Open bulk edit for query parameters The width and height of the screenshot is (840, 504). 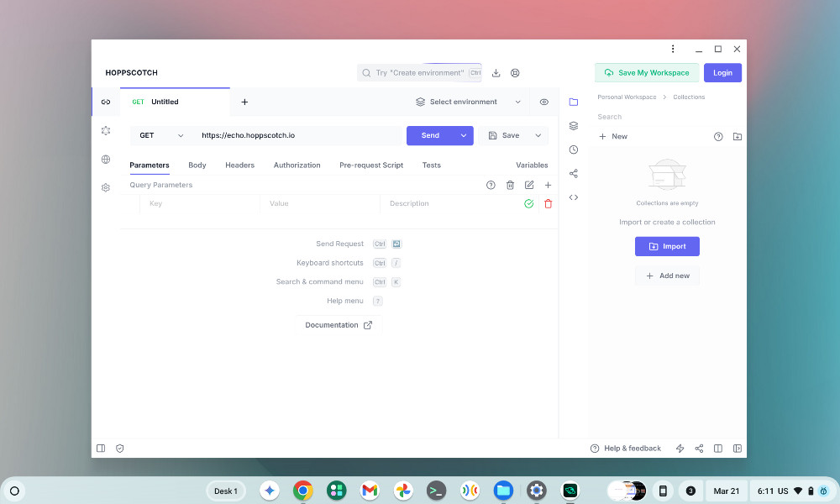529,185
